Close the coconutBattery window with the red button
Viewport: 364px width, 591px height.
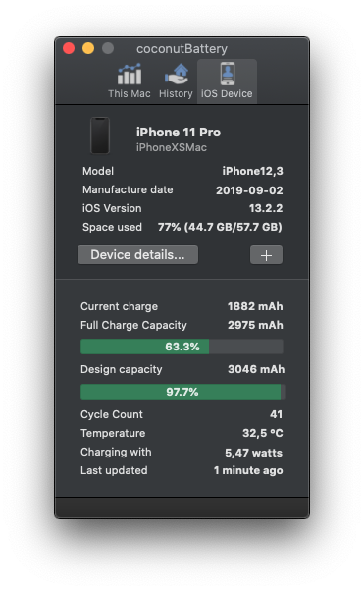click(69, 48)
